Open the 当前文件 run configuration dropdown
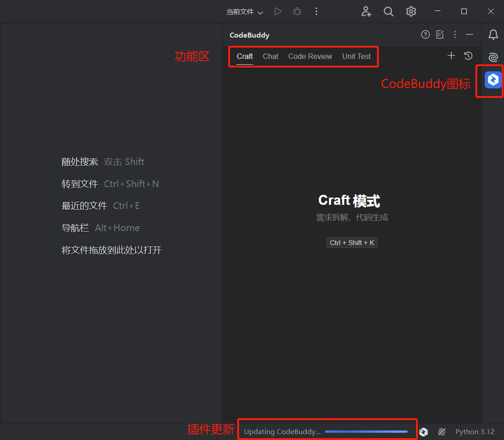 point(245,12)
